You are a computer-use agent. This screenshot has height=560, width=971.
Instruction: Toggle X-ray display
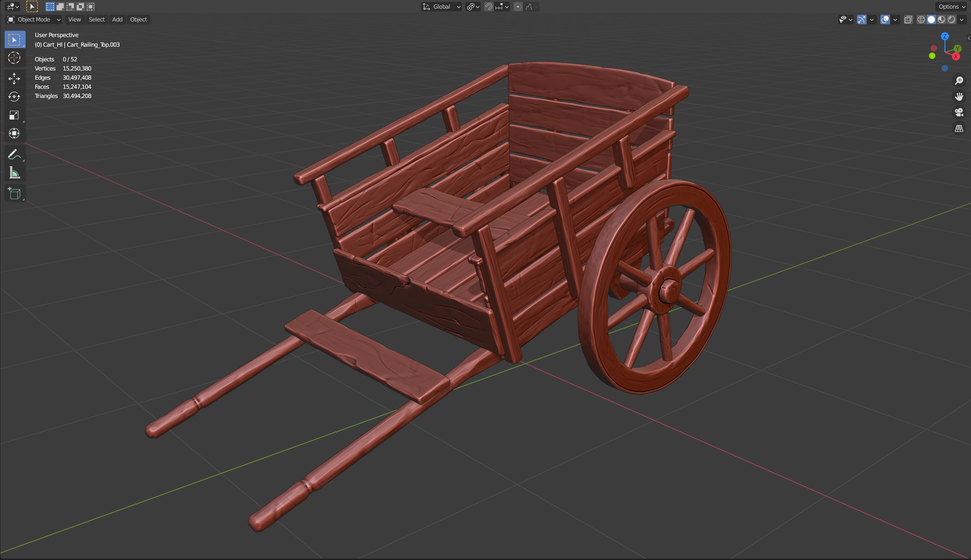tap(908, 19)
